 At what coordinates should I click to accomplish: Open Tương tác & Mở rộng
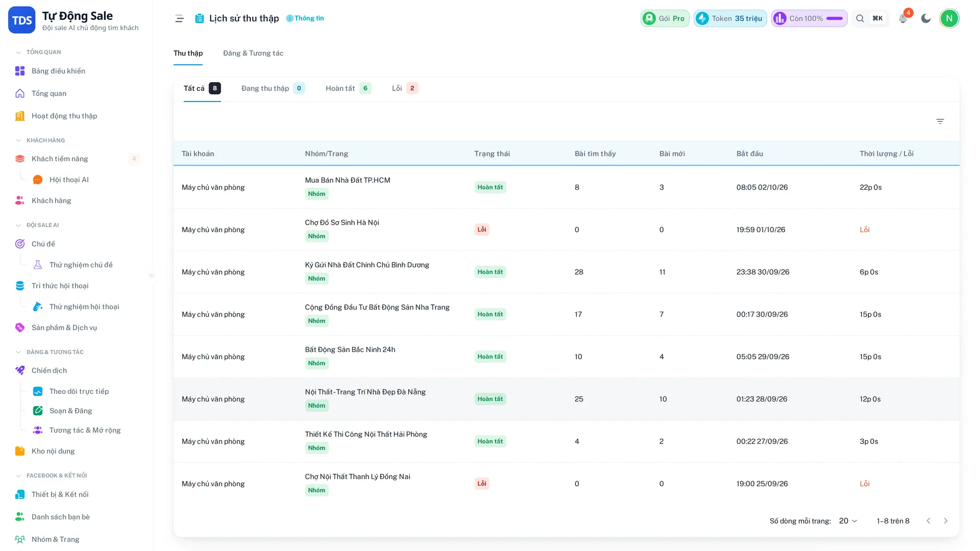coord(84,430)
